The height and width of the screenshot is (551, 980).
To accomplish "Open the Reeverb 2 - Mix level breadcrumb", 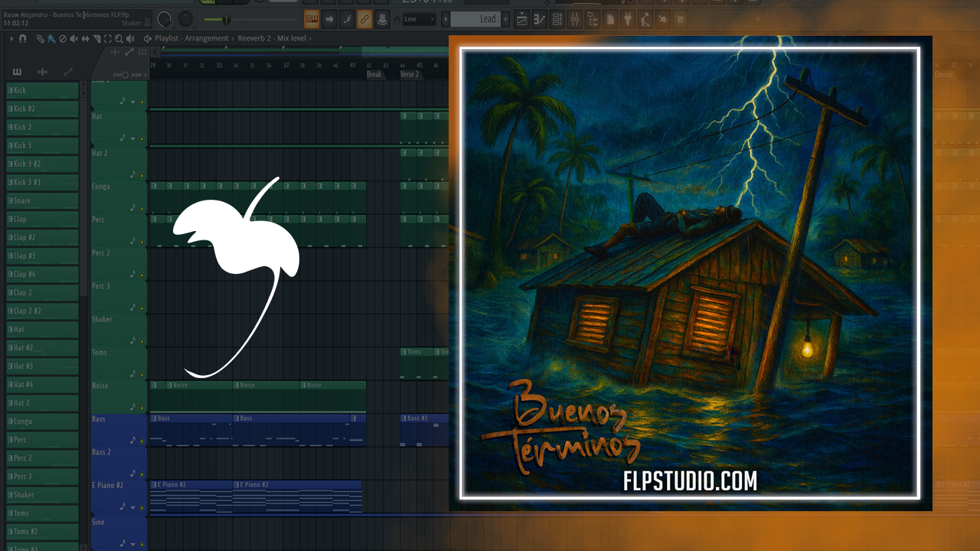I will pyautogui.click(x=272, y=38).
